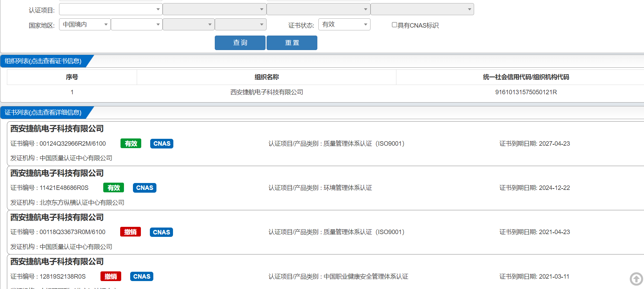Image resolution: width=644 pixels, height=289 pixels.
Task: Click row number 1 in organization table
Action: tap(72, 92)
